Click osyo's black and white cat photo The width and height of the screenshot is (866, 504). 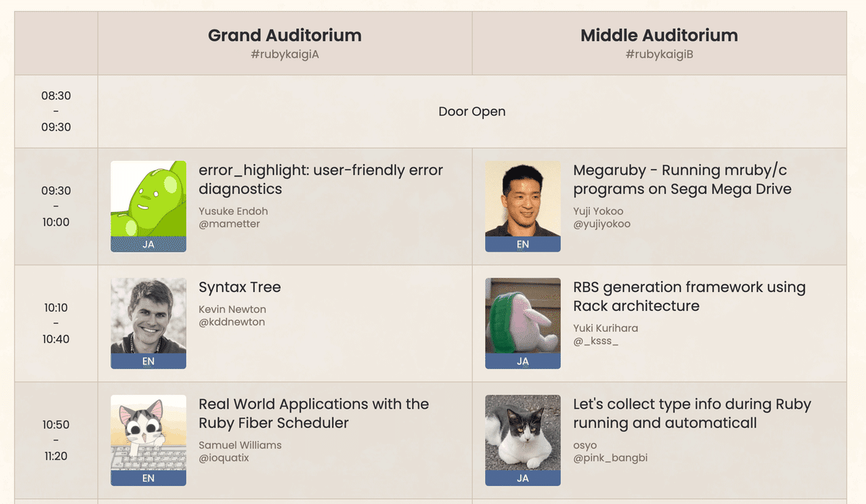coord(522,433)
